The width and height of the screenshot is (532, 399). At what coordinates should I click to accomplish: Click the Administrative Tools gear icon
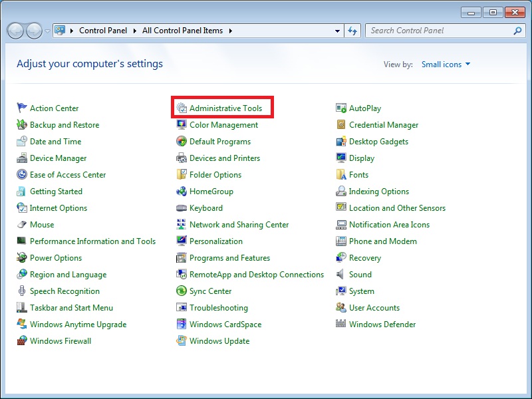pyautogui.click(x=182, y=108)
